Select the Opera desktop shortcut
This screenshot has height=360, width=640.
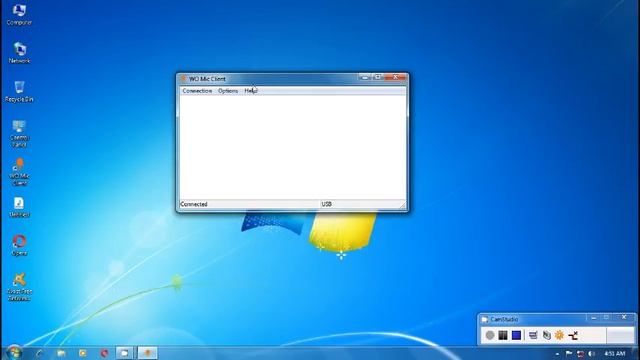(19, 245)
